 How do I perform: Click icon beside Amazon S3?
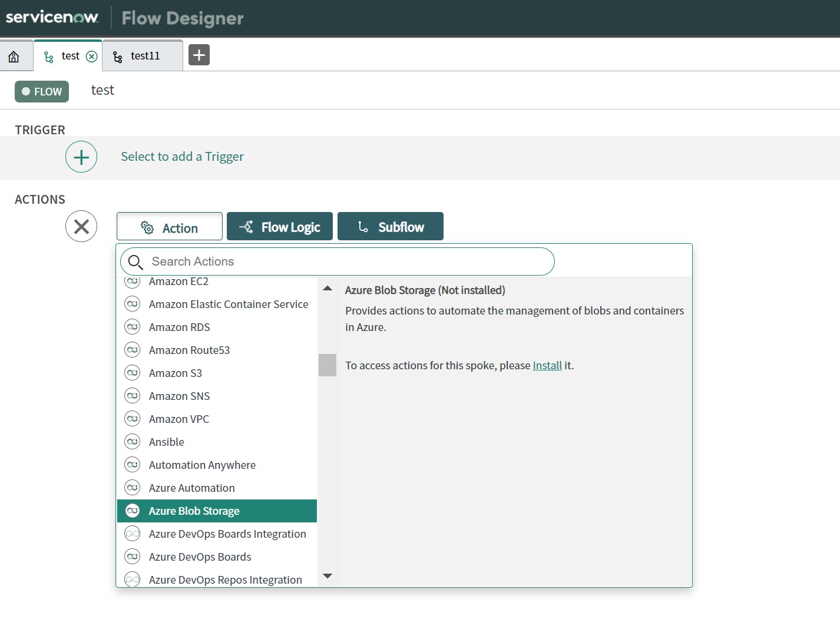pyautogui.click(x=133, y=373)
